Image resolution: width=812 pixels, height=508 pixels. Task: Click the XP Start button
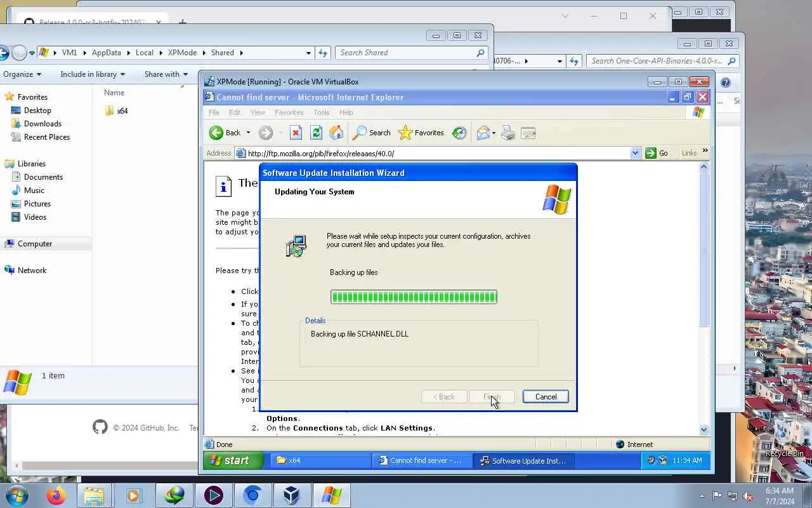pyautogui.click(x=233, y=460)
